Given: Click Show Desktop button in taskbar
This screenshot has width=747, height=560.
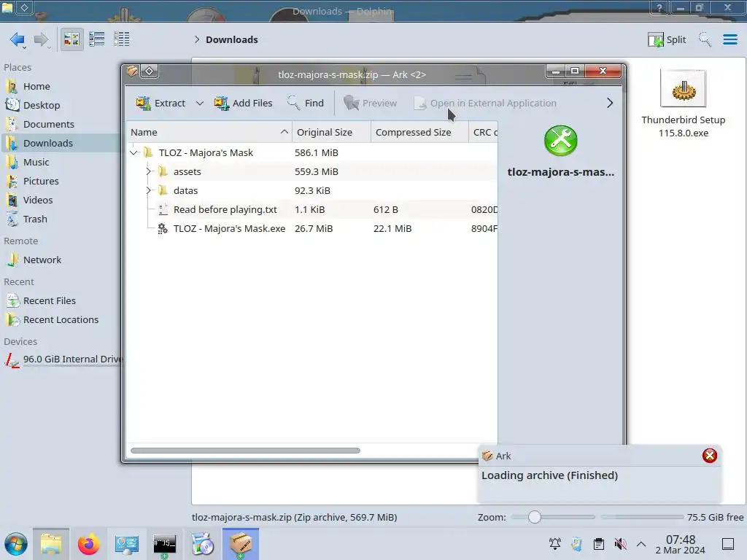Looking at the screenshot, I should point(728,544).
